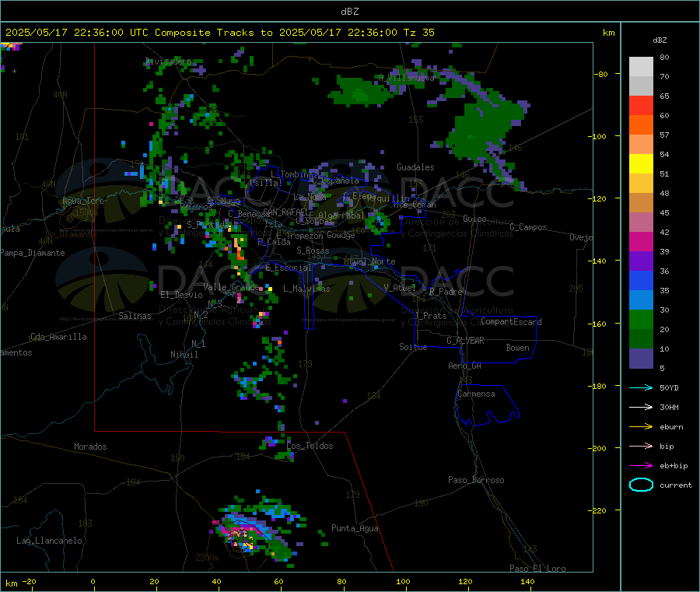The height and width of the screenshot is (592, 700).
Task: Click the cyan 50YD track arrow in legend
Action: tap(641, 387)
